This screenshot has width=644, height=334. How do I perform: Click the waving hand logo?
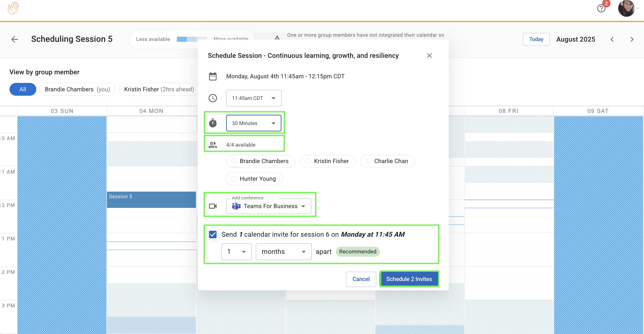coord(13,8)
